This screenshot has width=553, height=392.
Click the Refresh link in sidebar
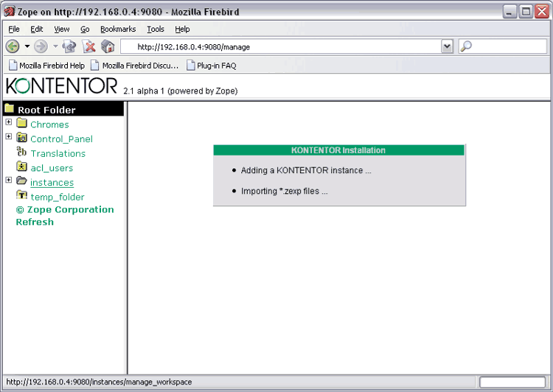pos(35,222)
